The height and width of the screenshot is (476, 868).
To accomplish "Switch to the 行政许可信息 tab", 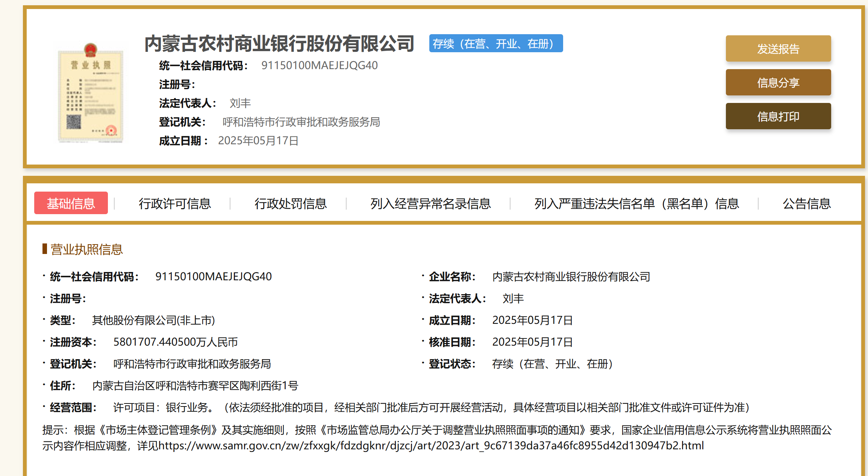I will [x=175, y=203].
